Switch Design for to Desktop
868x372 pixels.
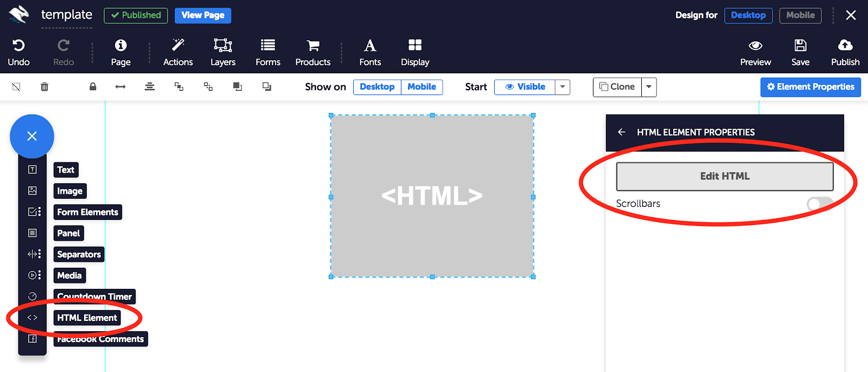tap(748, 15)
